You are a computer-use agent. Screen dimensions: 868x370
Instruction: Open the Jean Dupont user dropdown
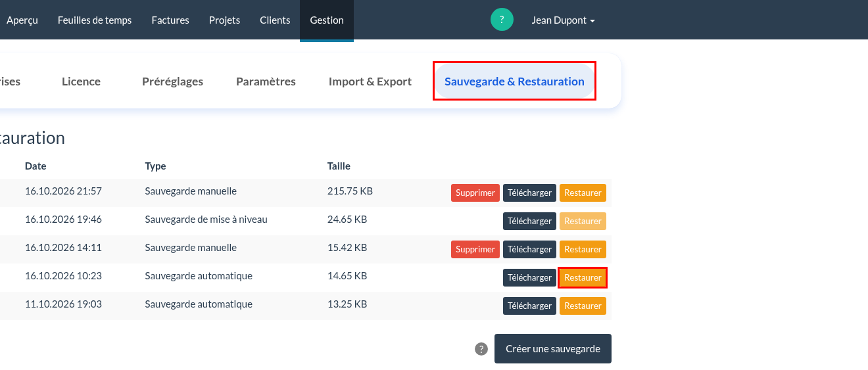[563, 20]
